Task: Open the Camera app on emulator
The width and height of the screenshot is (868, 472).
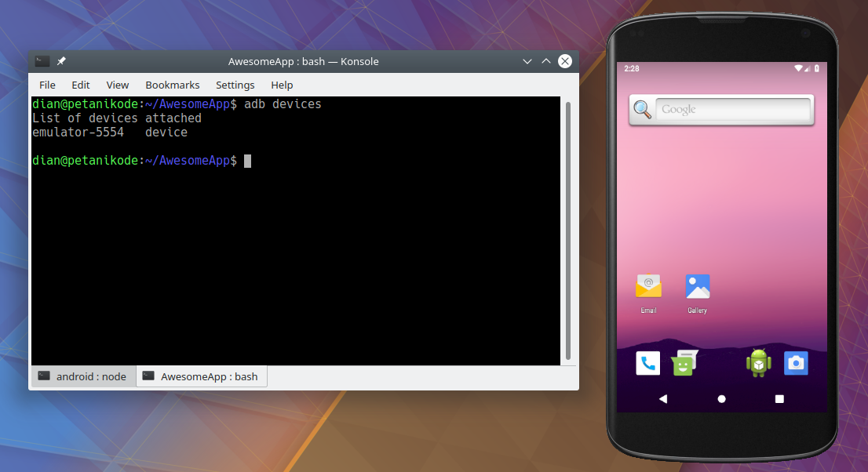Action: [796, 364]
